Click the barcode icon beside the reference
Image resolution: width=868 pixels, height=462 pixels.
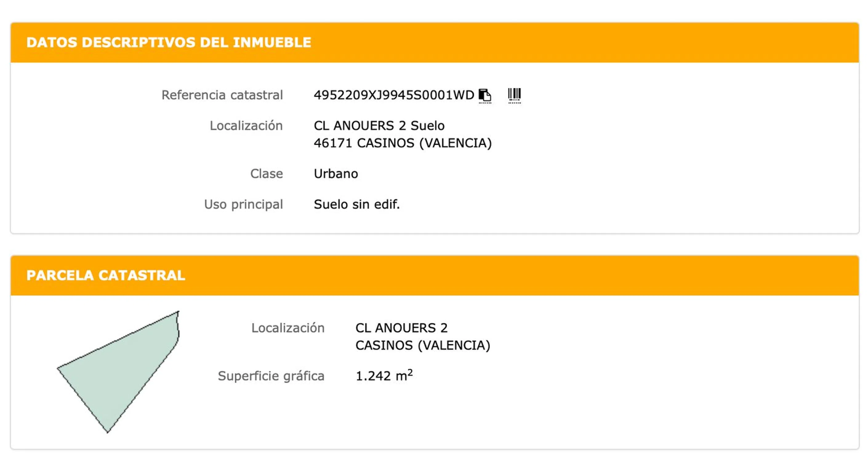[514, 95]
